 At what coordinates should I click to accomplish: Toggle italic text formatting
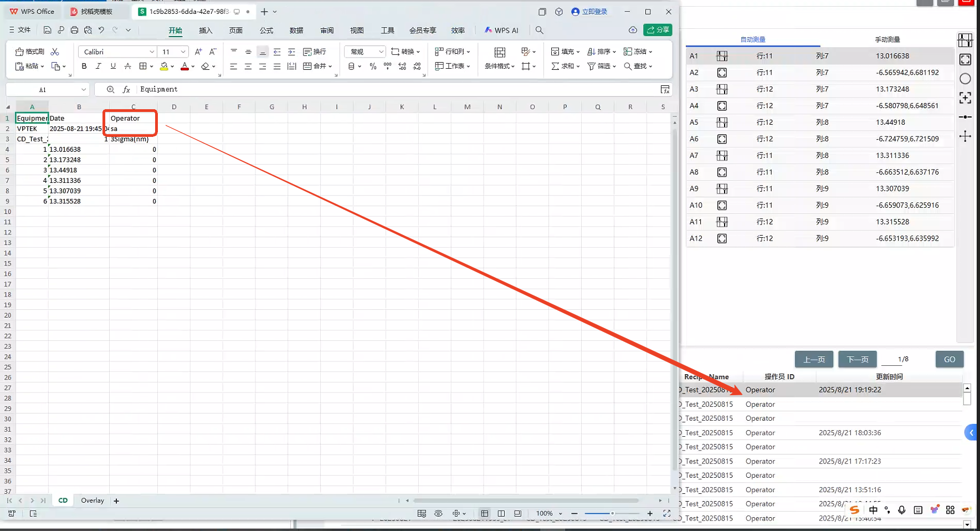click(x=99, y=66)
